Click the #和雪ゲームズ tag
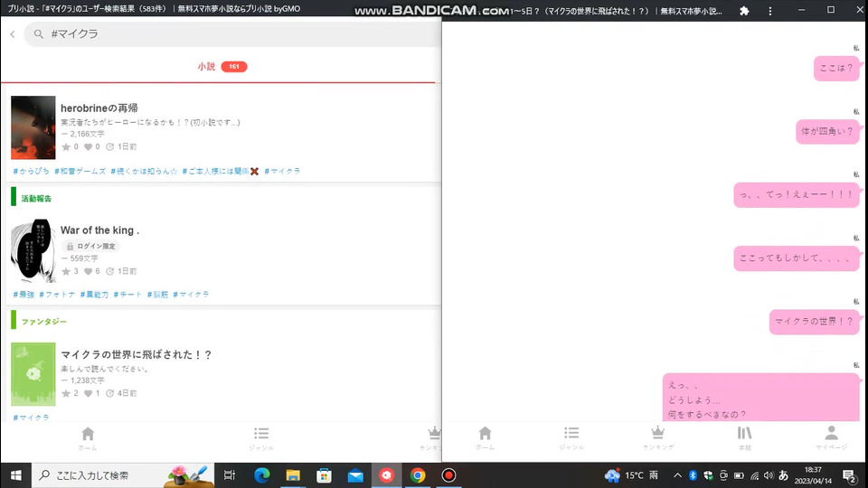 (80, 171)
